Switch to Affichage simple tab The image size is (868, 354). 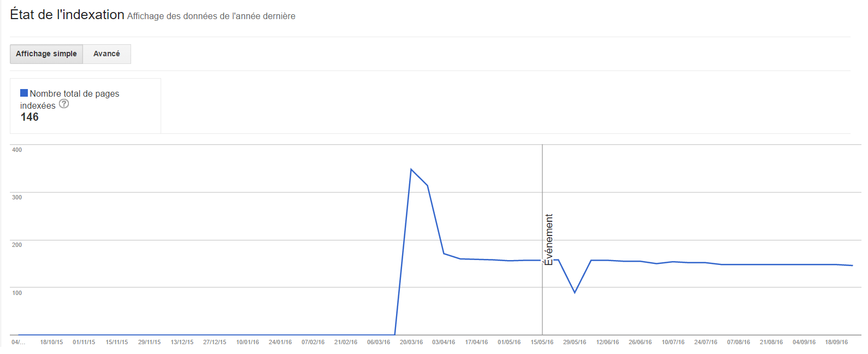(46, 54)
